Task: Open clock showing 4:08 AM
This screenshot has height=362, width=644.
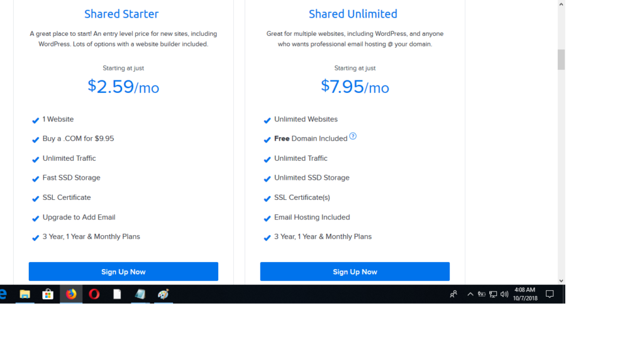Action: 525,294
